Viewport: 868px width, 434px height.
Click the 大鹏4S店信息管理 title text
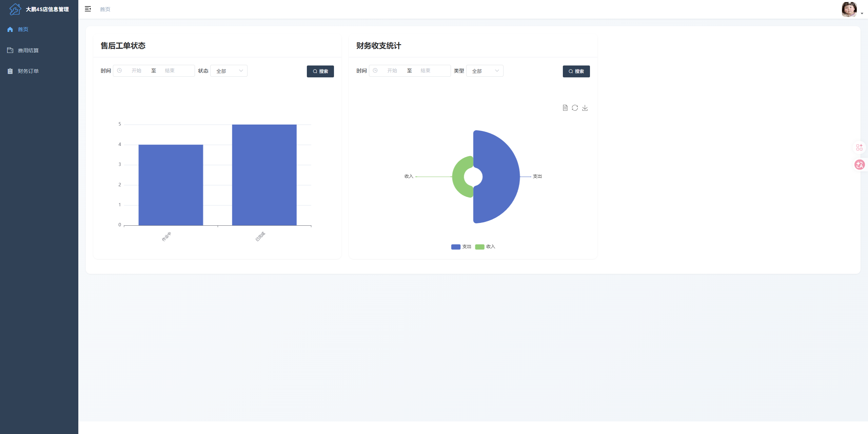(47, 10)
